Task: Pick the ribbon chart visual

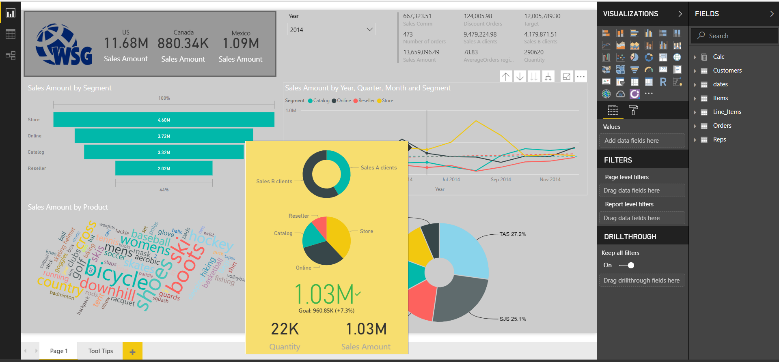Action: click(677, 45)
